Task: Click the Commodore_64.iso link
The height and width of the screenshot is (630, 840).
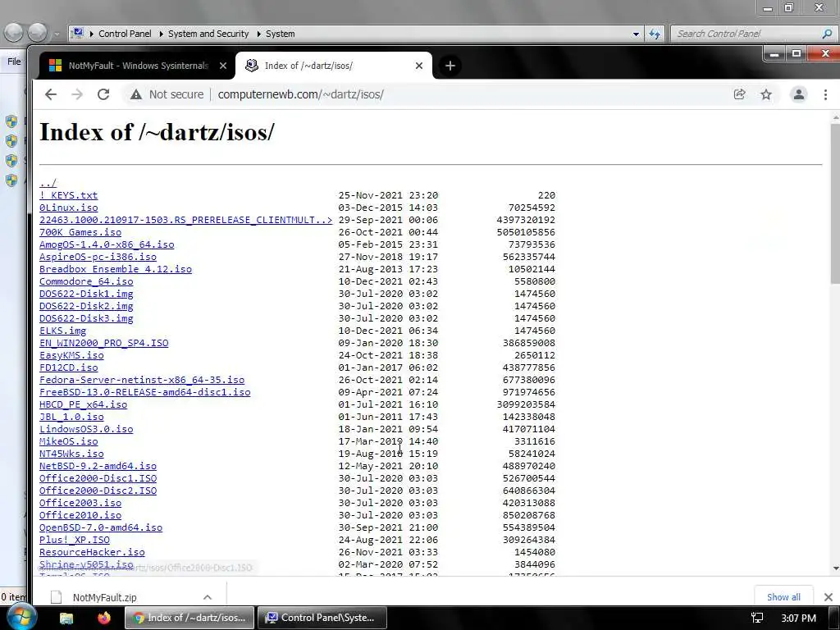Action: [x=86, y=282]
